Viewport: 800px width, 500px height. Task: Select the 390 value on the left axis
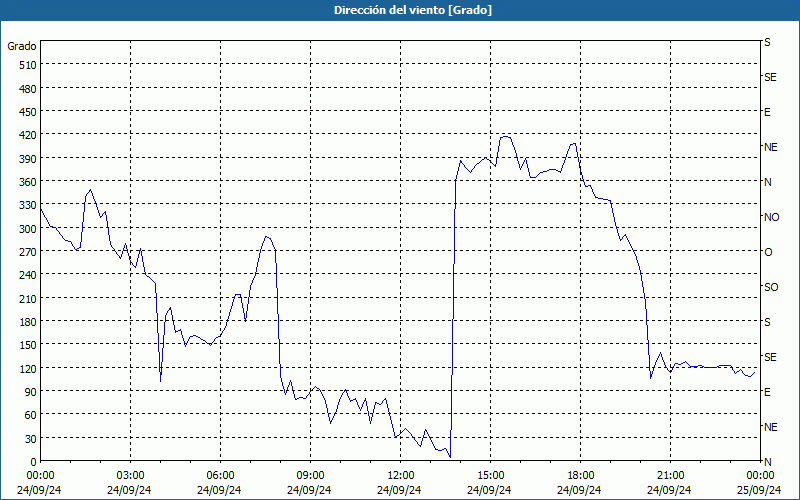pos(28,159)
